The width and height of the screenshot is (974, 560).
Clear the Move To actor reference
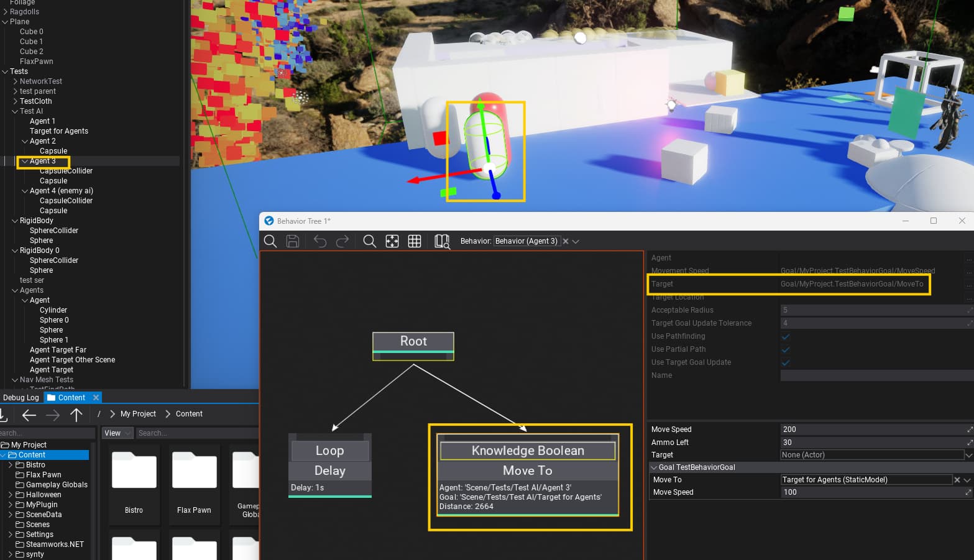point(957,480)
